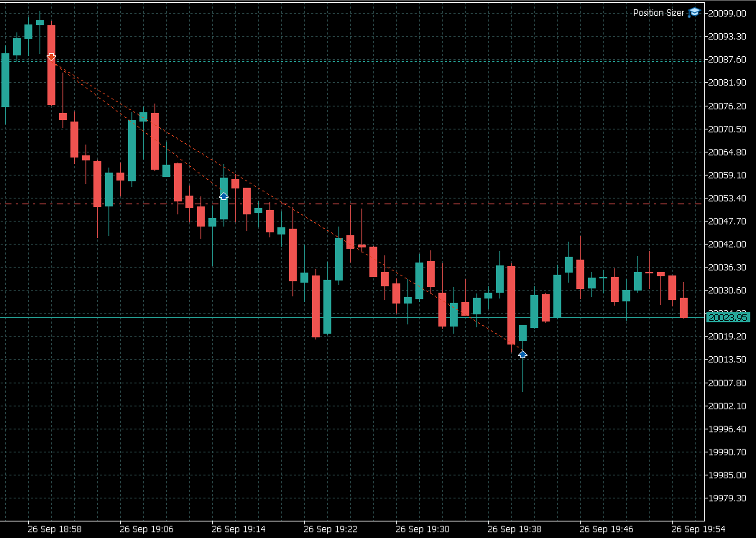Click the 20030.60 price scale label
The height and width of the screenshot is (538, 756).
point(727,291)
